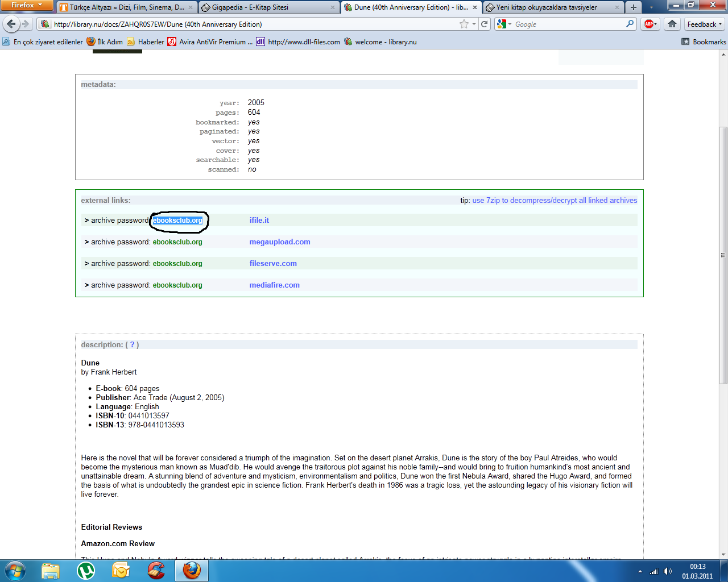Screen dimensions: 728x582
Task: Click the highlighted ebooksclub.org password in ifile.it row
Action: point(177,220)
